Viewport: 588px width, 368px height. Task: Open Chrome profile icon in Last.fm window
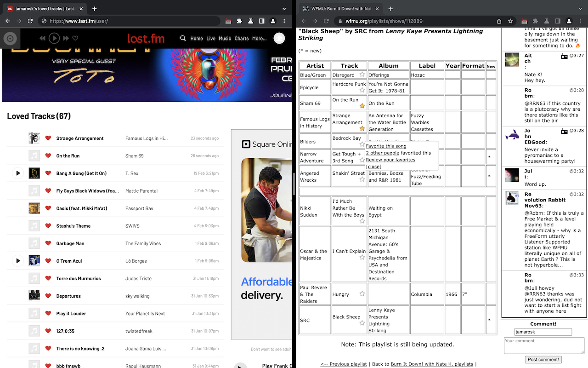(273, 21)
